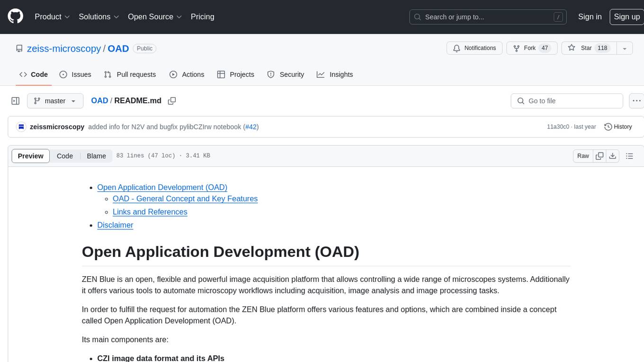The width and height of the screenshot is (644, 362).
Task: Open the master branch selector
Action: pos(55,101)
